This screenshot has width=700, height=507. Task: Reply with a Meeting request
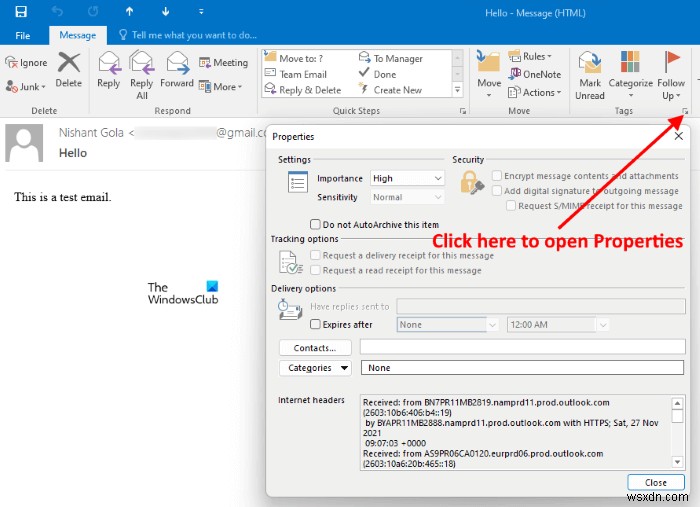click(x=223, y=63)
